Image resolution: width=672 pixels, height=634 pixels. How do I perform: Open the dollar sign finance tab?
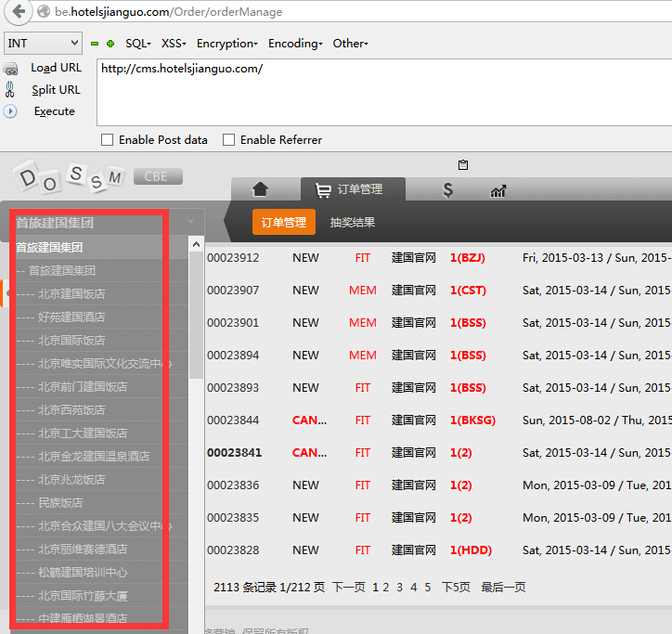tap(447, 189)
